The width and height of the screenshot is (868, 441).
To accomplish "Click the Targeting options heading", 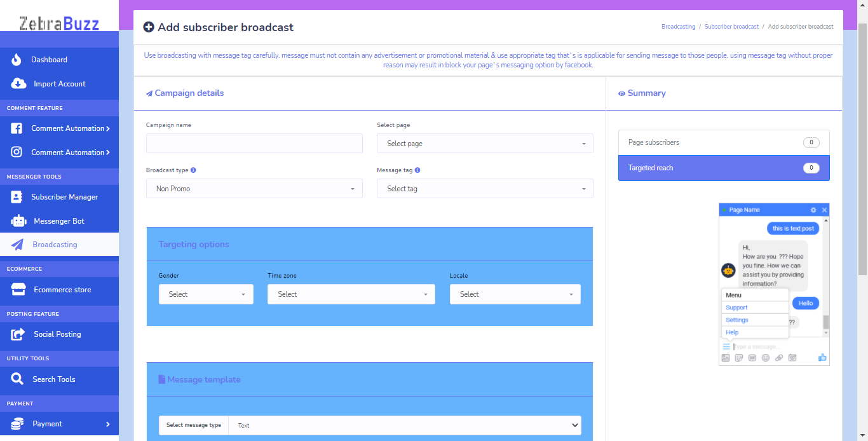I will click(x=194, y=245).
